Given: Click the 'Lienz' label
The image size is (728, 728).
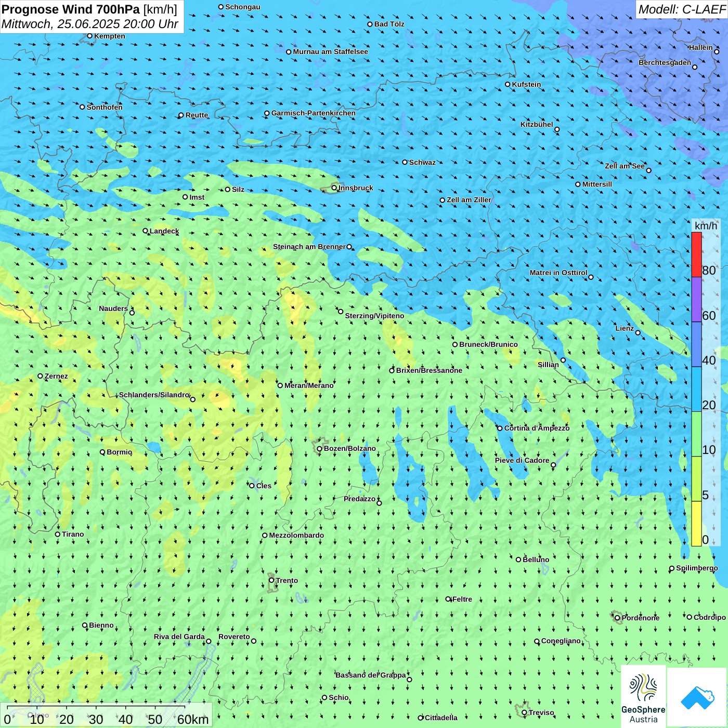Looking at the screenshot, I should (625, 328).
